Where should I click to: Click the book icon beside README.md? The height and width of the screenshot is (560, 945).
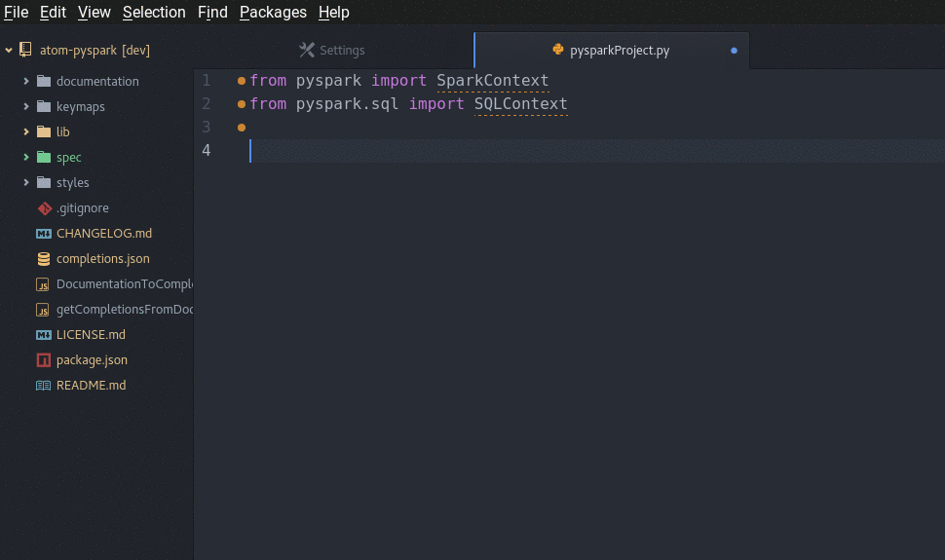44,386
